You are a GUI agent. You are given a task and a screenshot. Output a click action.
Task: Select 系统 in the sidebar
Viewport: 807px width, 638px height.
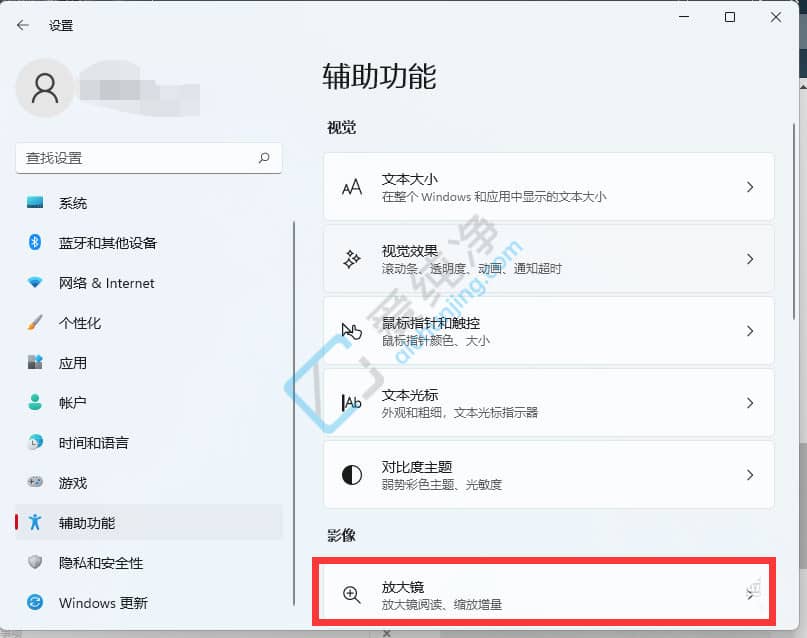coord(149,203)
